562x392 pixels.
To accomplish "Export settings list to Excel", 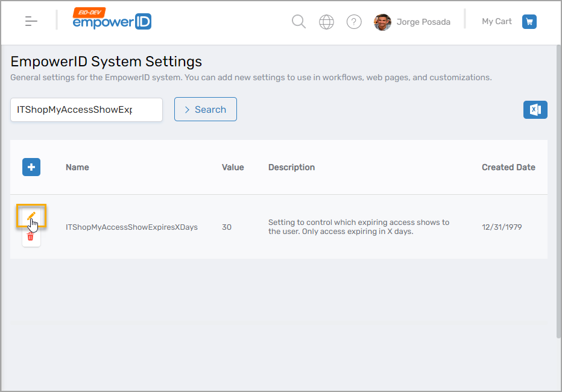I will (x=535, y=109).
